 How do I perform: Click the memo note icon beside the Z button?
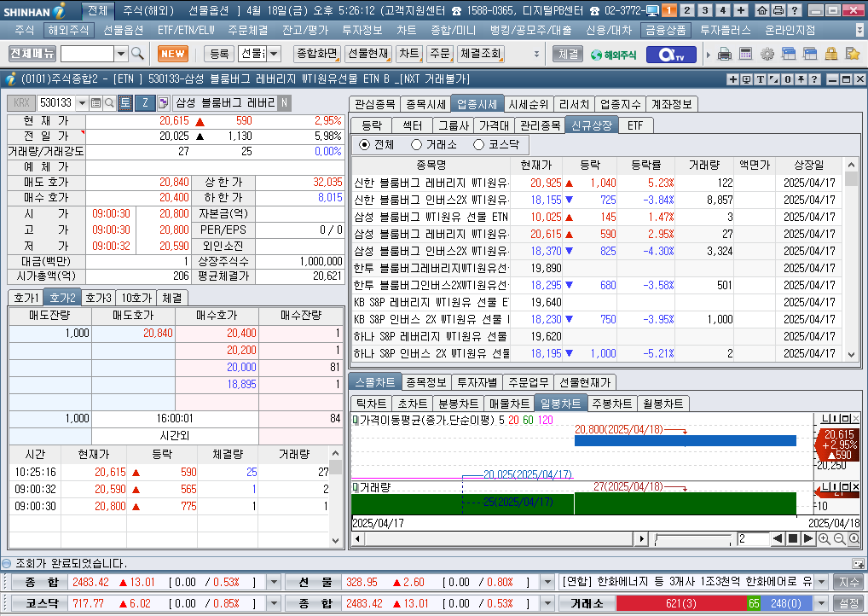(x=164, y=103)
